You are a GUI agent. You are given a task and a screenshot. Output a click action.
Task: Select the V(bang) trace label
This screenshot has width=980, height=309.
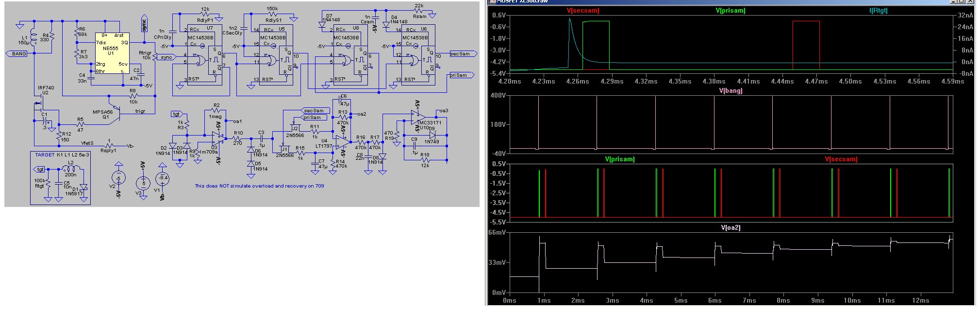(x=731, y=91)
